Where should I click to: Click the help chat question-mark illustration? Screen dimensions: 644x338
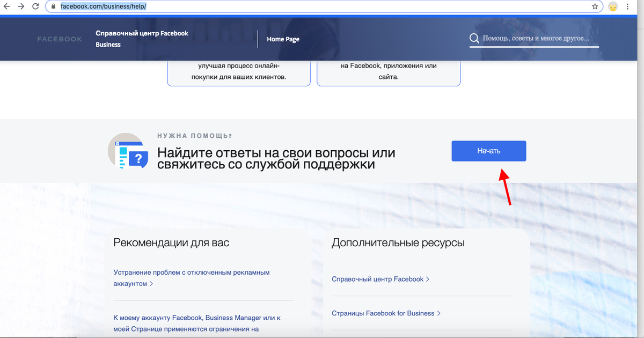(128, 151)
